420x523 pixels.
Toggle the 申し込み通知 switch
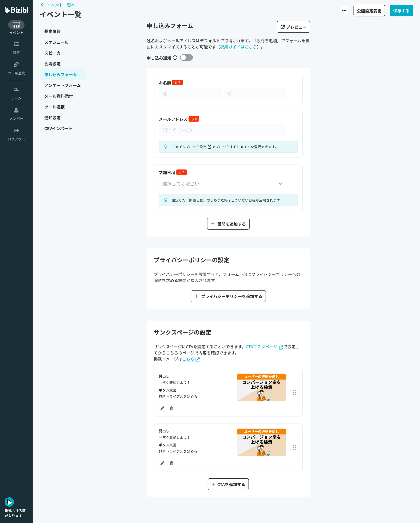pyautogui.click(x=186, y=58)
